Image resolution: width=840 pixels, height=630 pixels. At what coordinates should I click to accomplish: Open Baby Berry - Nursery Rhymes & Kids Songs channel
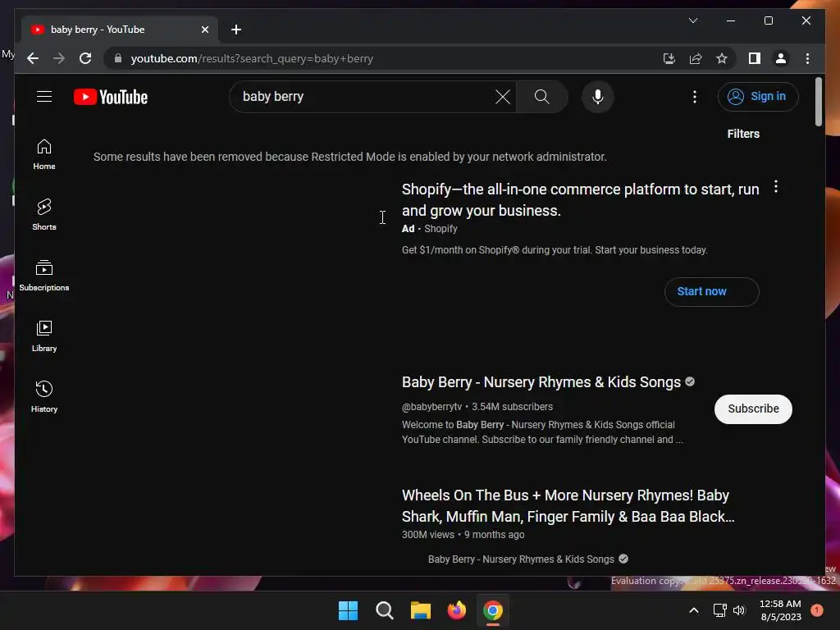coord(541,382)
